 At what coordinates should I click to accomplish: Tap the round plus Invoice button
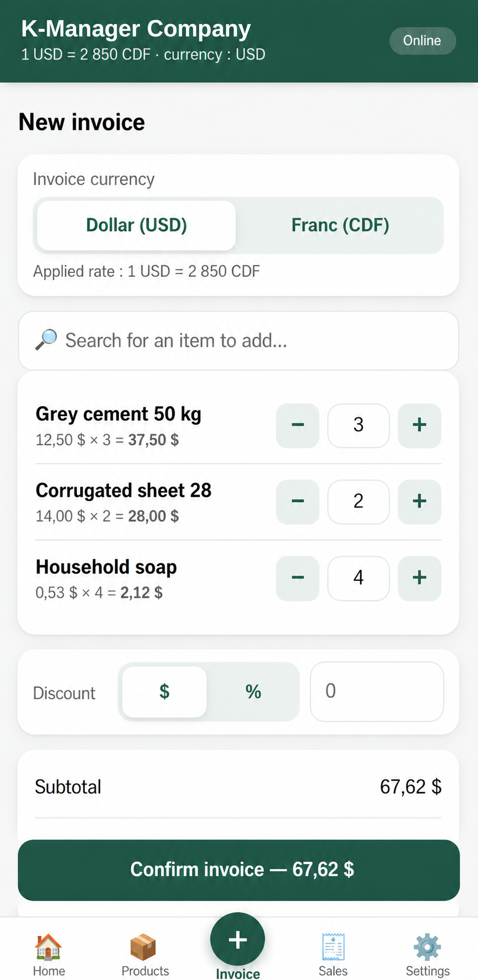point(237,940)
